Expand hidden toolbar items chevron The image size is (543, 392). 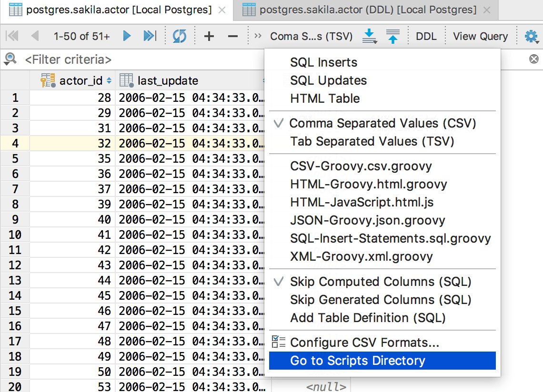(258, 36)
